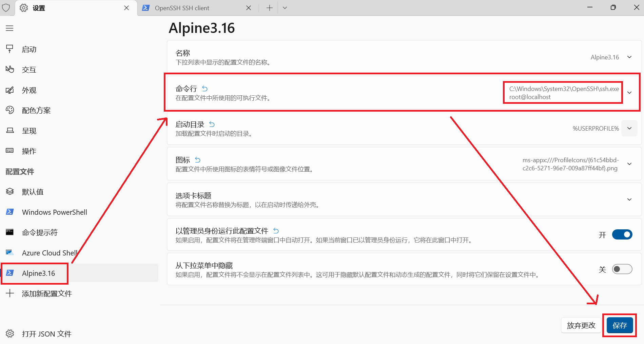Open the hamburger navigation menu
The image size is (644, 344).
9,28
